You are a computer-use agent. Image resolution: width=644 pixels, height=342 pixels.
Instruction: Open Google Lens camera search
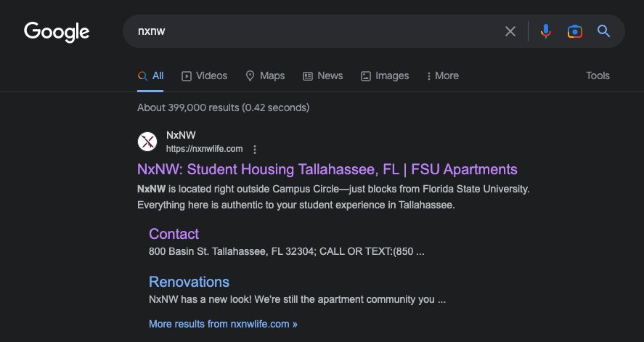[x=574, y=31]
